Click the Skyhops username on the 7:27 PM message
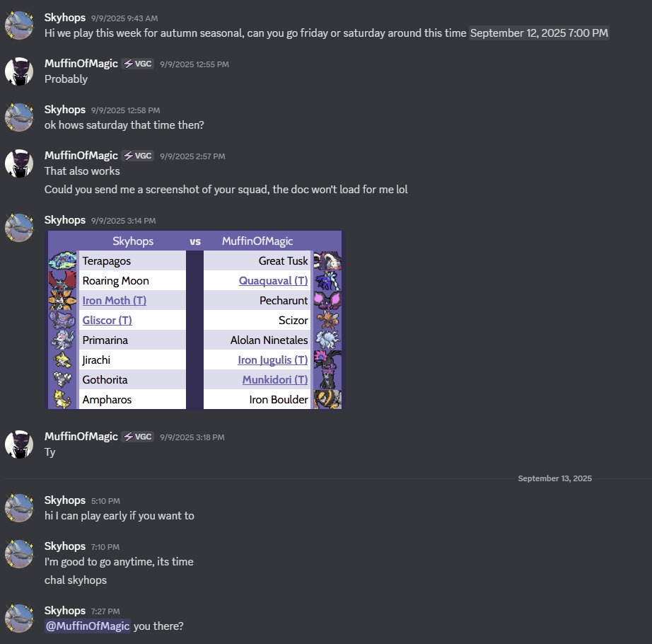 65,610
